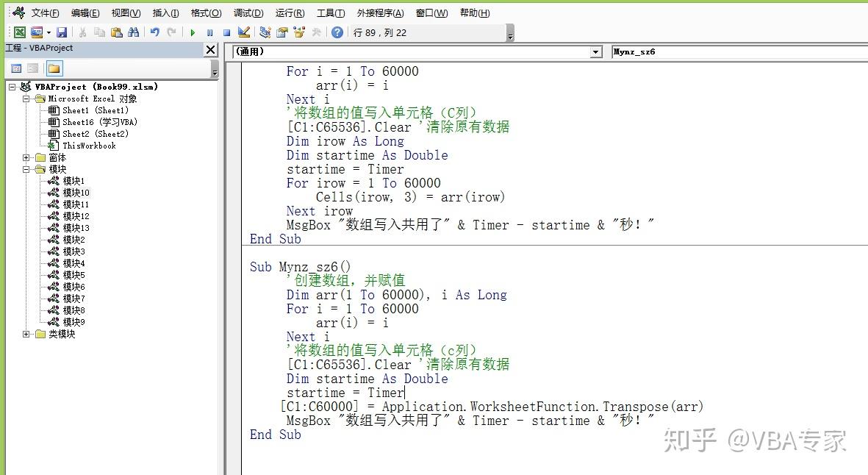This screenshot has width=868, height=475.
Task: Click the Reset stop icon
Action: (x=226, y=32)
